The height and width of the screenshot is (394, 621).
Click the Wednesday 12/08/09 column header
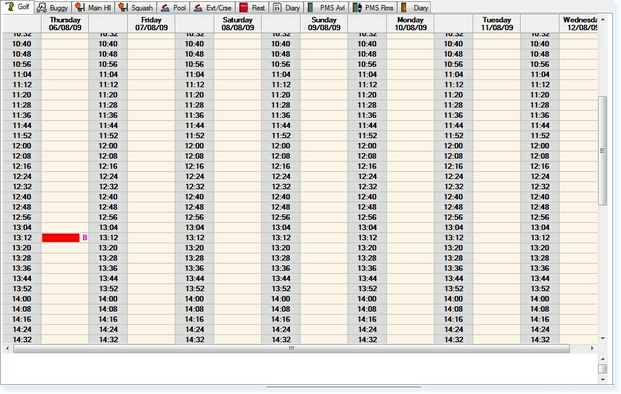(x=579, y=24)
